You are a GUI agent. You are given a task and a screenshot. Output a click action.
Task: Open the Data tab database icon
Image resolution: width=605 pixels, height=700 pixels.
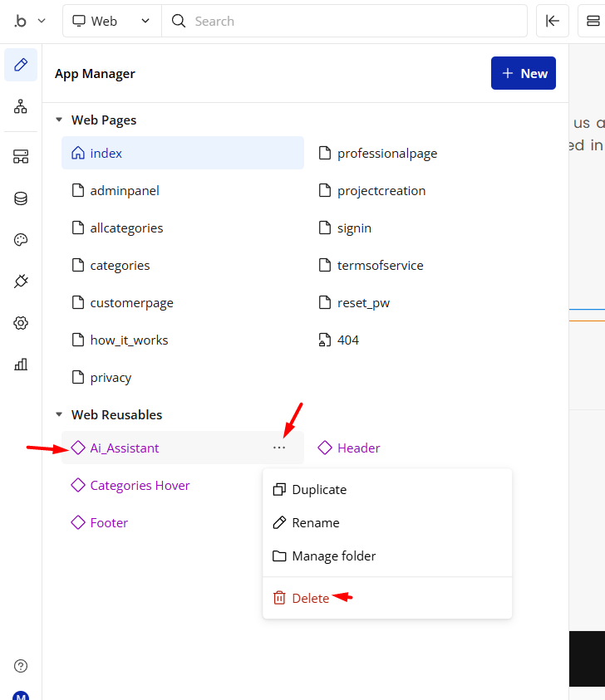click(21, 198)
